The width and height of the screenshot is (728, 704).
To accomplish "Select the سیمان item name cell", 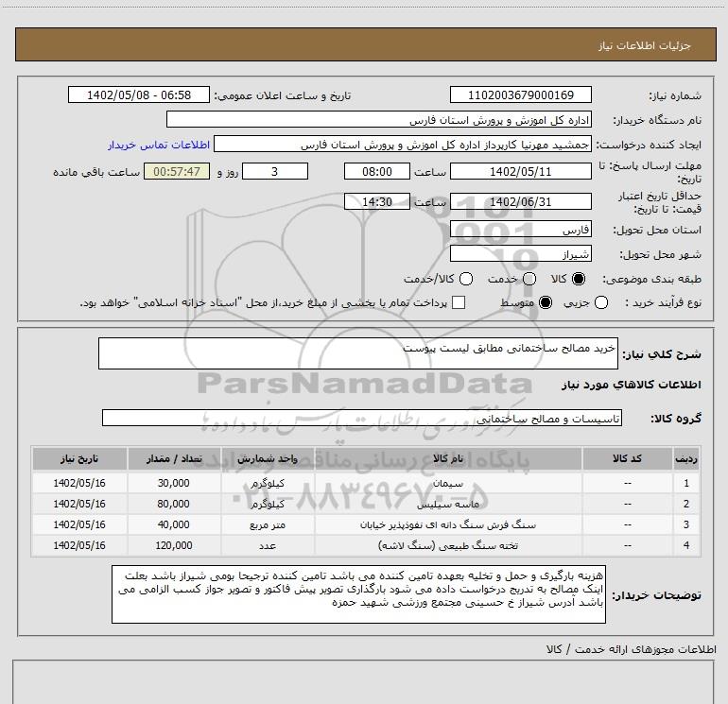I will click(448, 483).
